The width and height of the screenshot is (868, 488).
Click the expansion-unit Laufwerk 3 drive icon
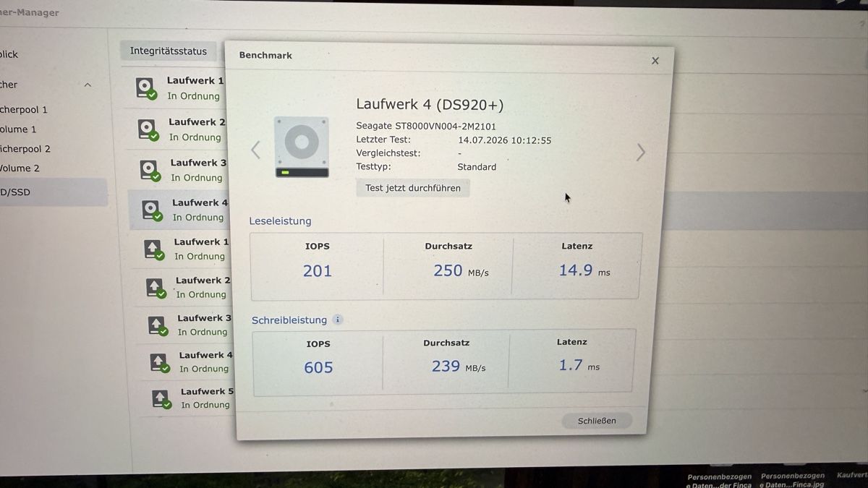tap(158, 325)
